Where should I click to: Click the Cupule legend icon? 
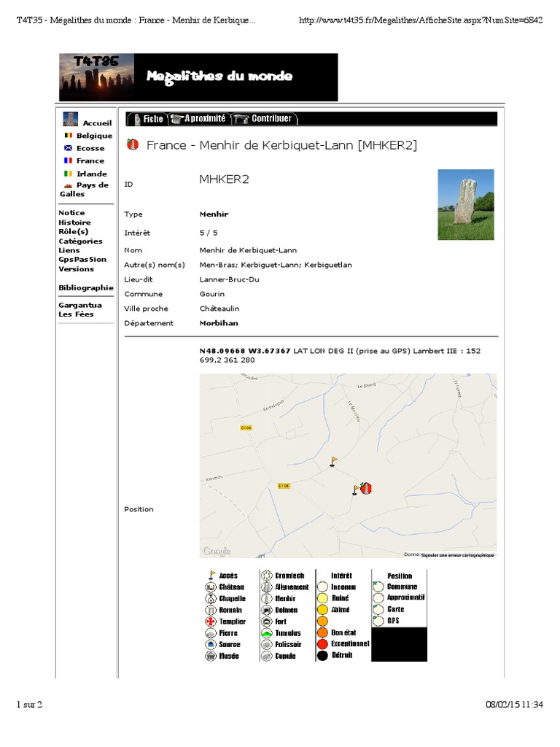pyautogui.click(x=267, y=656)
